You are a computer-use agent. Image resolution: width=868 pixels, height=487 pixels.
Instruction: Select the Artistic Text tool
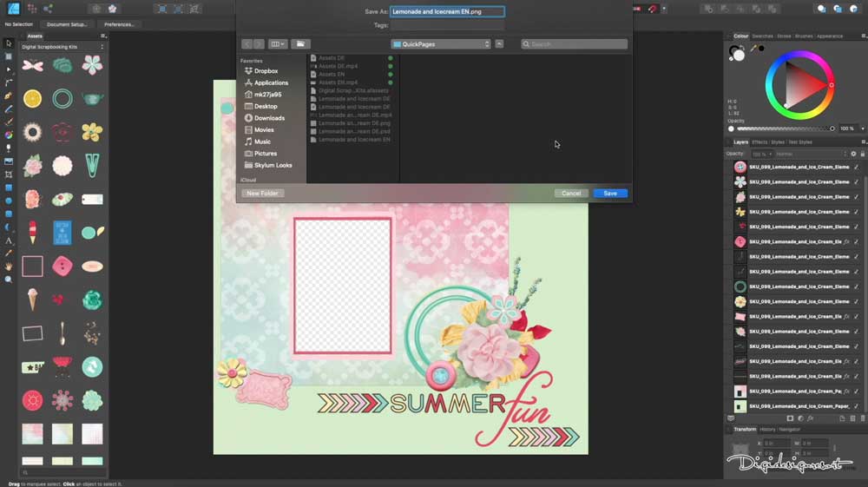pos(9,240)
